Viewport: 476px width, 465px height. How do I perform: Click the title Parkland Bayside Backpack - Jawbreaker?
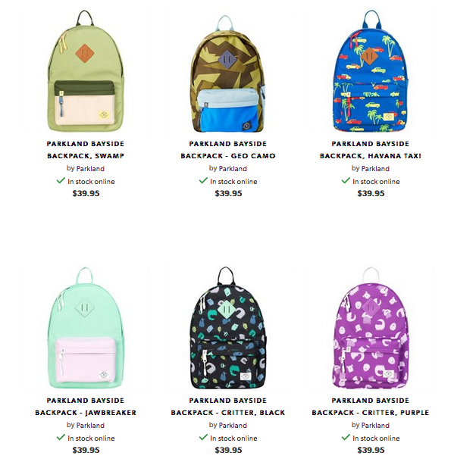[x=86, y=407]
